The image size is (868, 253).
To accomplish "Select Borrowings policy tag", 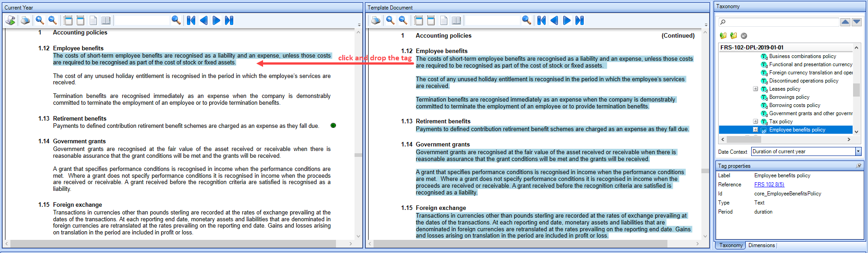I will [789, 97].
